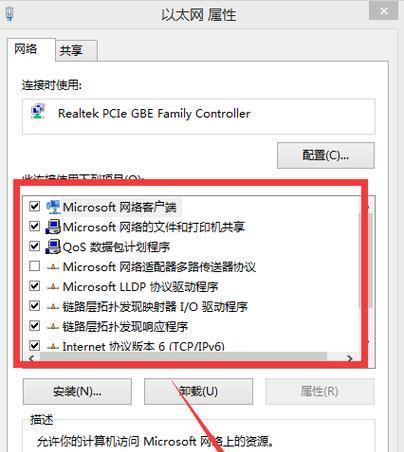Image resolution: width=404 pixels, height=452 pixels.
Task: Click the title bar network plug icon
Action: click(10, 14)
